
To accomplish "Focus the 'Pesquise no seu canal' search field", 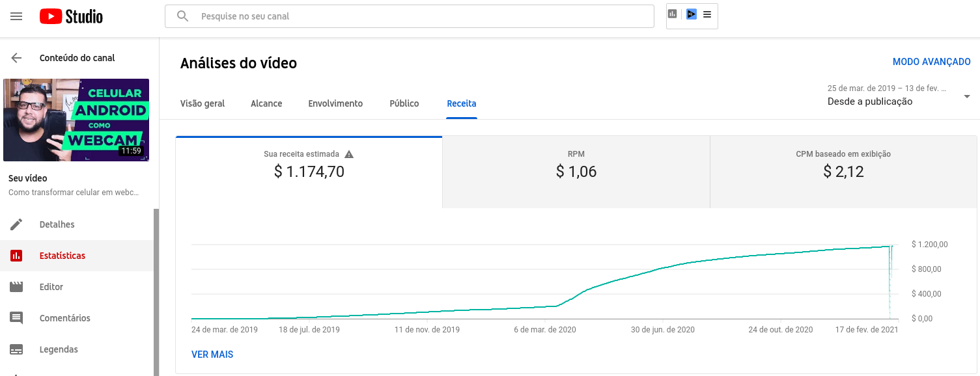I will (x=410, y=16).
